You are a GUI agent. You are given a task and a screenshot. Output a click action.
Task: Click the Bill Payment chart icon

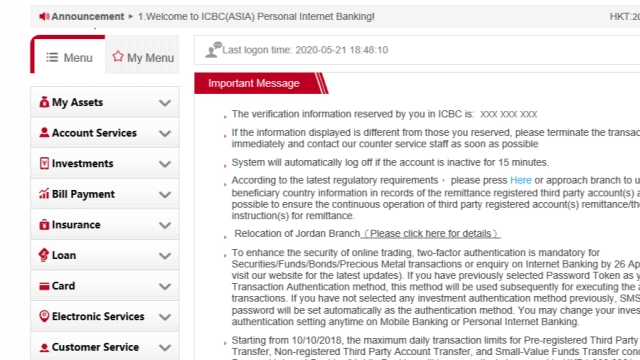tap(44, 194)
